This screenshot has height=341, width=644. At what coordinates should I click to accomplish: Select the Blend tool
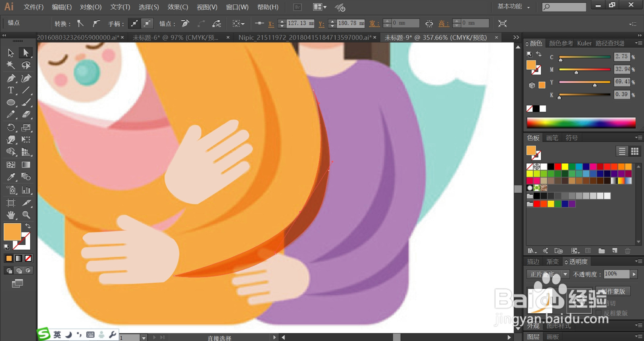(26, 177)
